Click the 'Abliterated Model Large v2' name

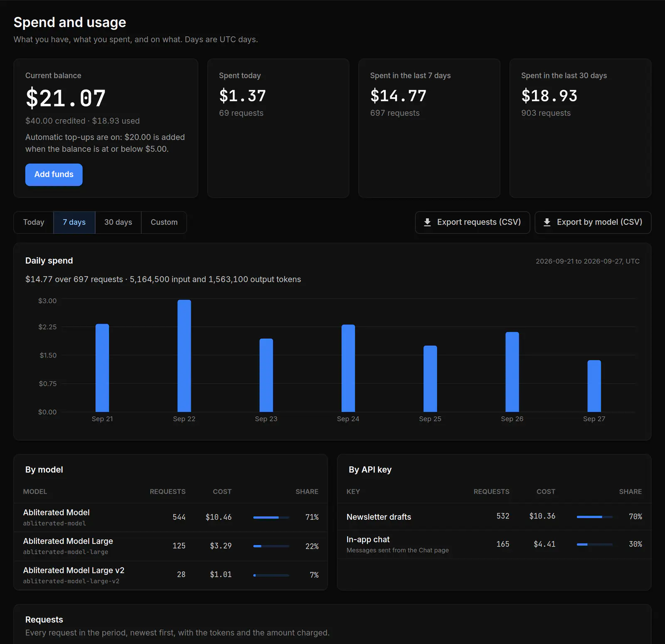[74, 570]
